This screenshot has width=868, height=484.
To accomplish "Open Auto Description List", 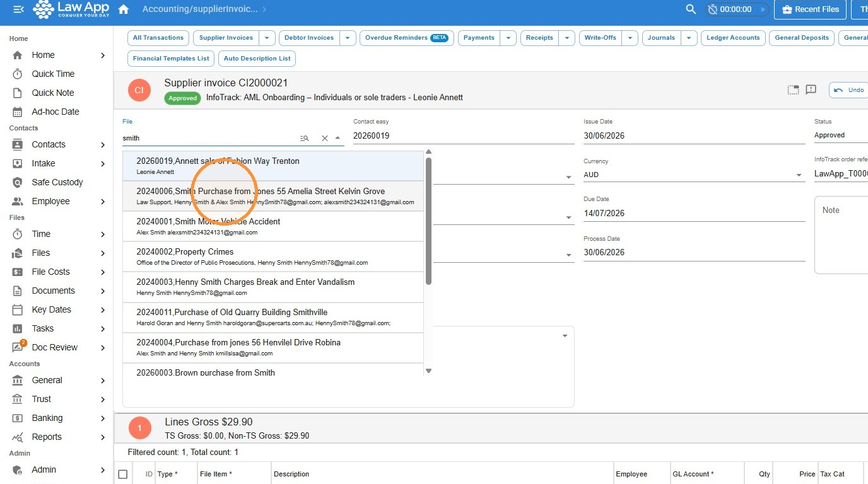I will coord(257,59).
